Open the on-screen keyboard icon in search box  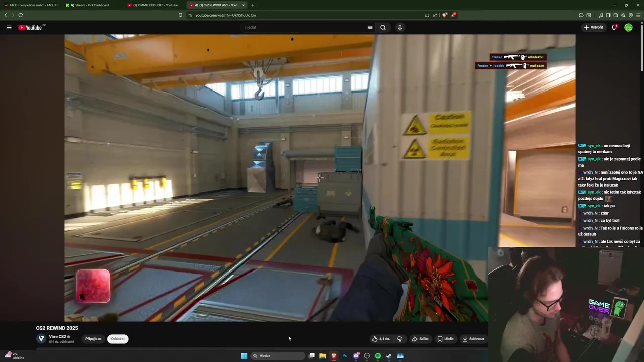pos(370,27)
